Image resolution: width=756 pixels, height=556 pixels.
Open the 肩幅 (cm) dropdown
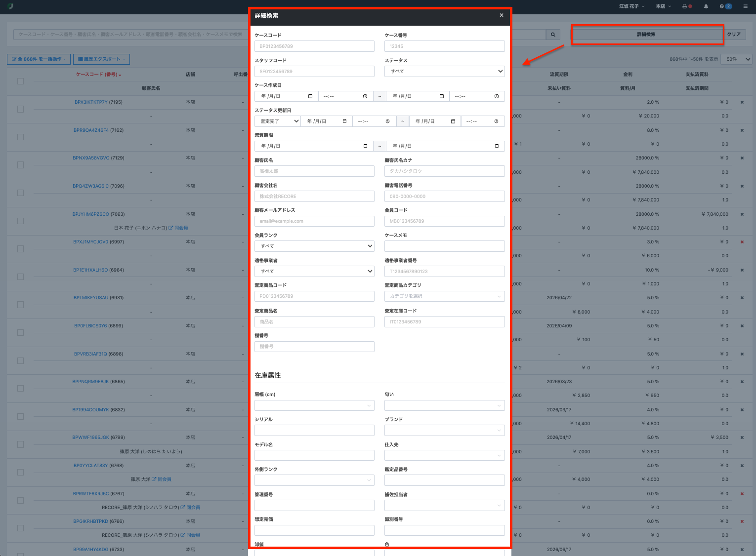click(314, 405)
